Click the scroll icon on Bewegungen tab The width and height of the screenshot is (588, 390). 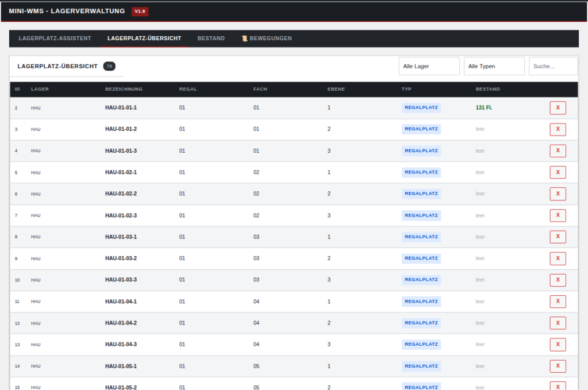tap(245, 38)
